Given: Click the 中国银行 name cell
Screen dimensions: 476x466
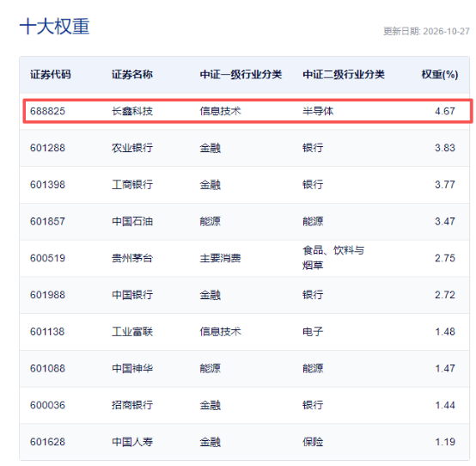Looking at the screenshot, I should 132,295.
